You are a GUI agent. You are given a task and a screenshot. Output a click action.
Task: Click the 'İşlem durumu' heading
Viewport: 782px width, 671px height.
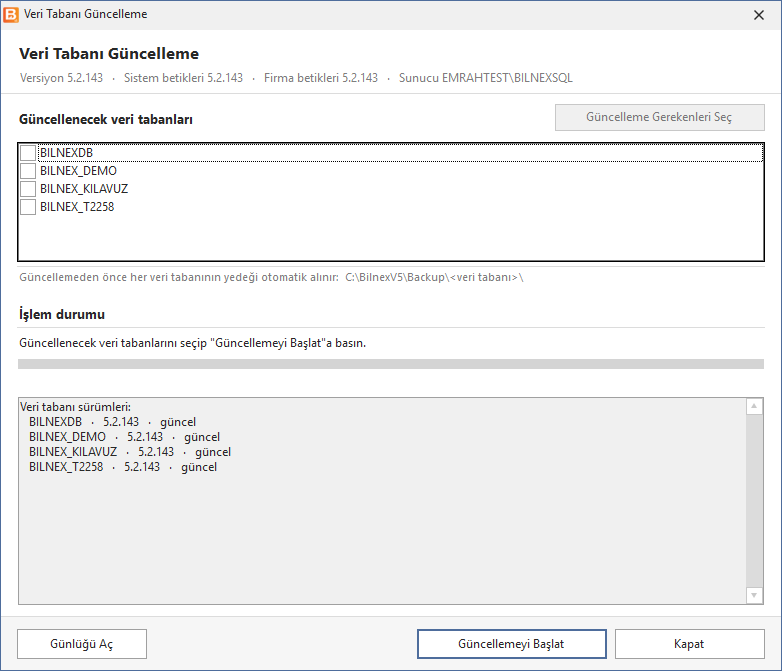[x=62, y=314]
